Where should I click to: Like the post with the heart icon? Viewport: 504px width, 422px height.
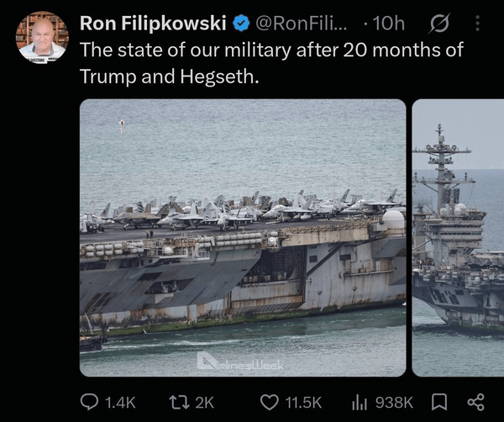[x=269, y=403]
